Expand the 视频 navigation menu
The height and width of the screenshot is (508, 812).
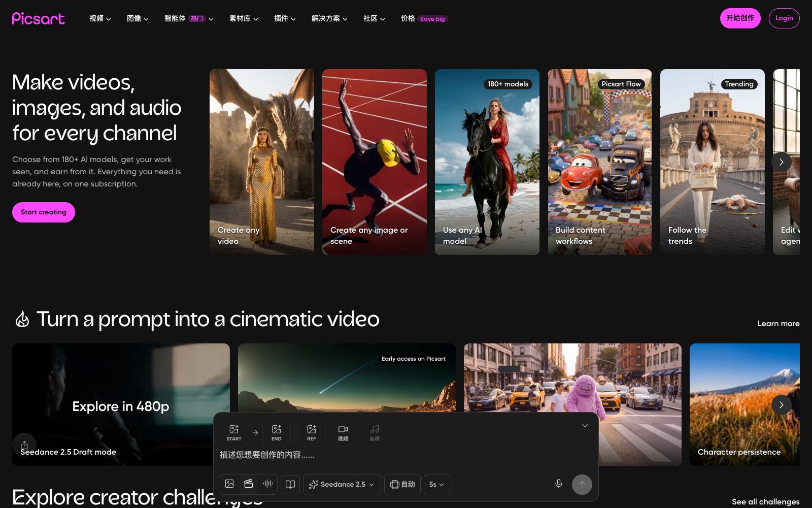[x=100, y=19]
